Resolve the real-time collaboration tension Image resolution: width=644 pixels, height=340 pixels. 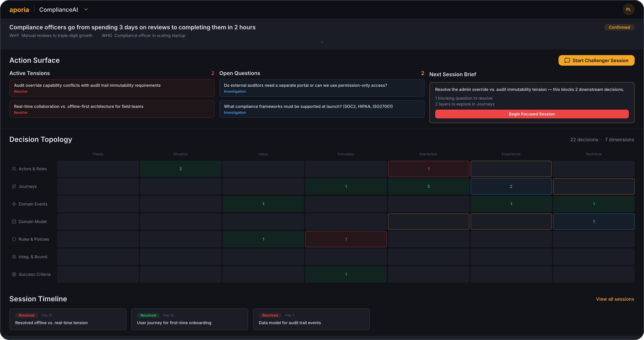coord(21,112)
